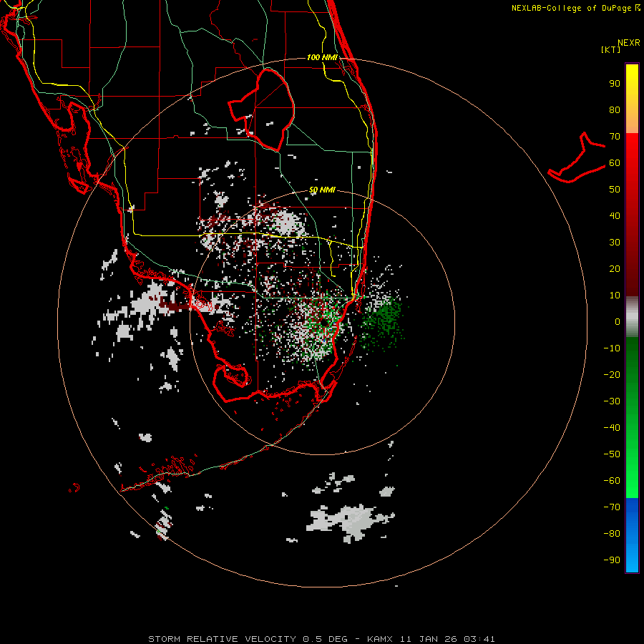The height and width of the screenshot is (644, 644).
Task: Click the 50 NMI range ring label
Action: (x=322, y=190)
